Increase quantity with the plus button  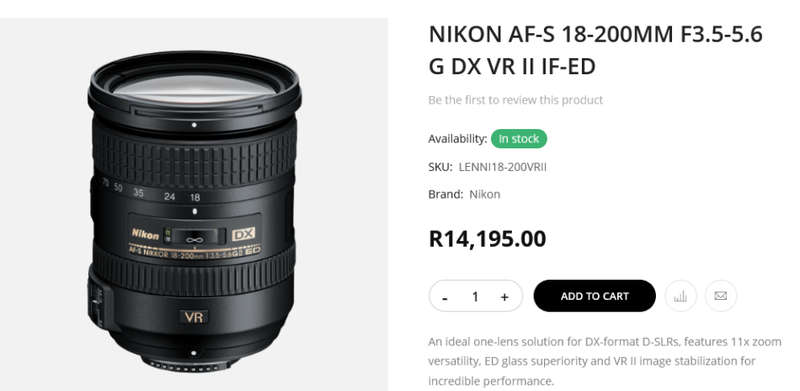pos(505,297)
